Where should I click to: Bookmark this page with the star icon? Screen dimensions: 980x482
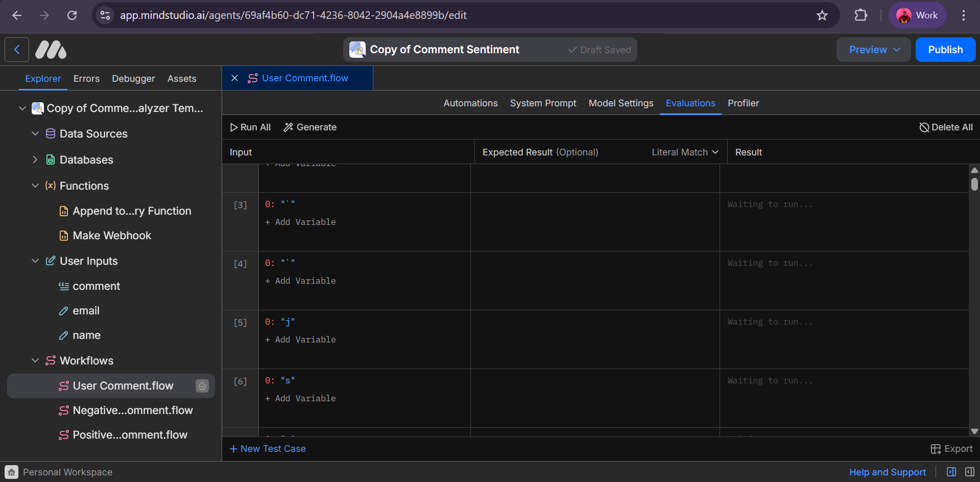tap(822, 15)
